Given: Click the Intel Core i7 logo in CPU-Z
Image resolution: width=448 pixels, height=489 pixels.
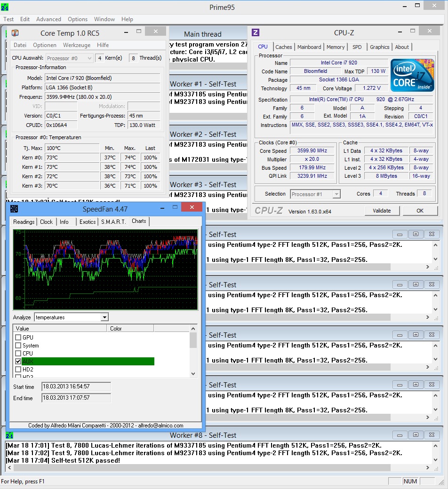Looking at the screenshot, I should click(x=412, y=75).
